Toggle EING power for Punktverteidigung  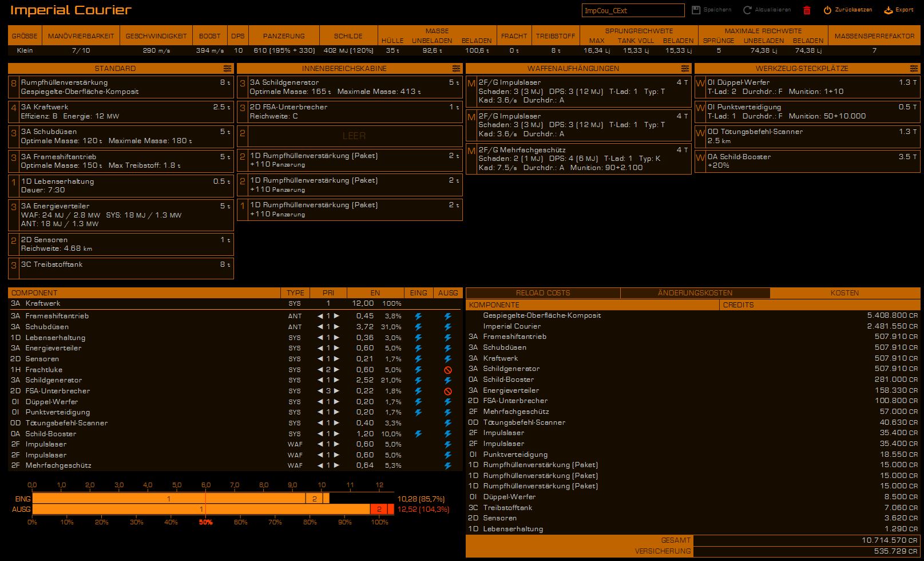(418, 412)
